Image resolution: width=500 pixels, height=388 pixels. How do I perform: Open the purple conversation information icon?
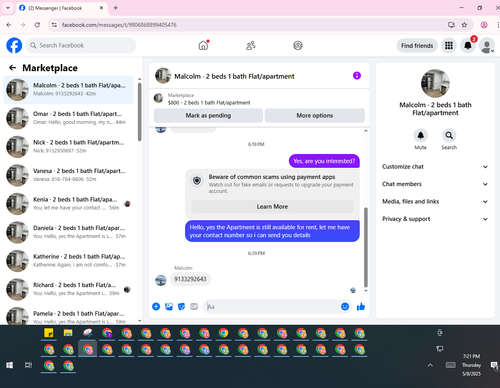357,76
